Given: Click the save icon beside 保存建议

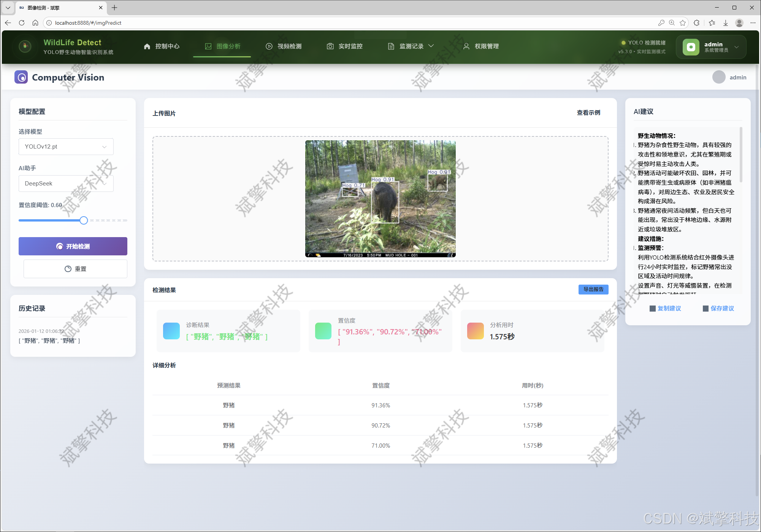Looking at the screenshot, I should coord(706,309).
